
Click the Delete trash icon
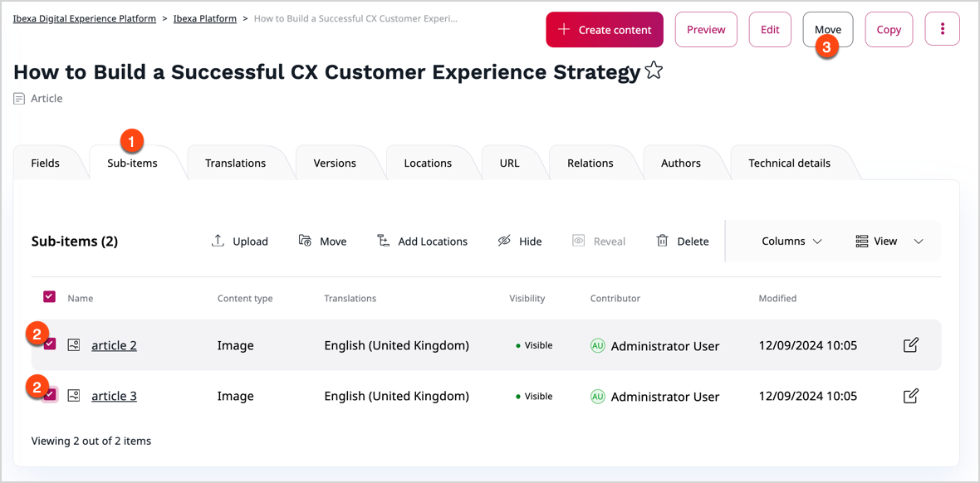662,241
